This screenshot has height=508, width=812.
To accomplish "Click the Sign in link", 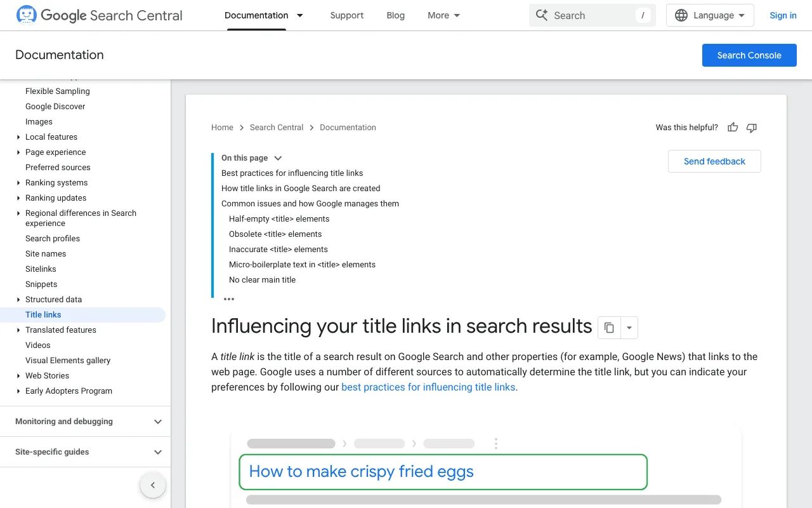I will (x=783, y=15).
